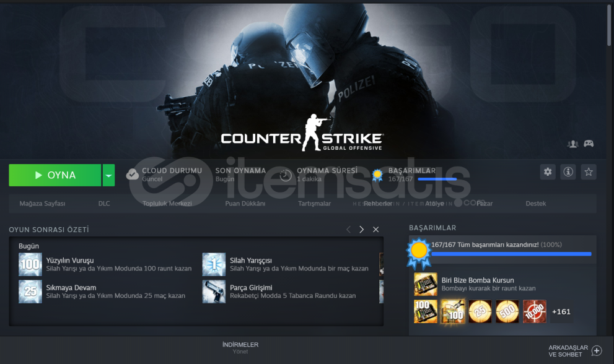Expand the dropdown arrow next to OYNA
This screenshot has height=364, width=614.
[x=108, y=175]
